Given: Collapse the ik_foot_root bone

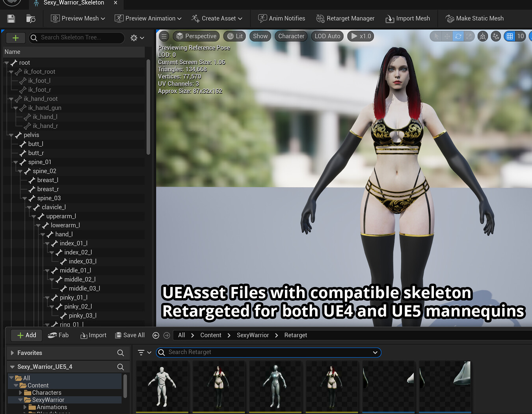Looking at the screenshot, I should click(x=11, y=72).
